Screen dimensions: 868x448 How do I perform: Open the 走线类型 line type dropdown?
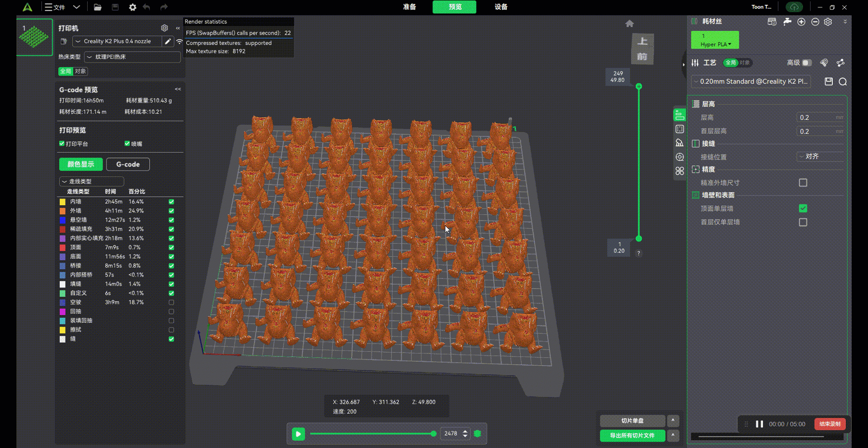coord(92,182)
